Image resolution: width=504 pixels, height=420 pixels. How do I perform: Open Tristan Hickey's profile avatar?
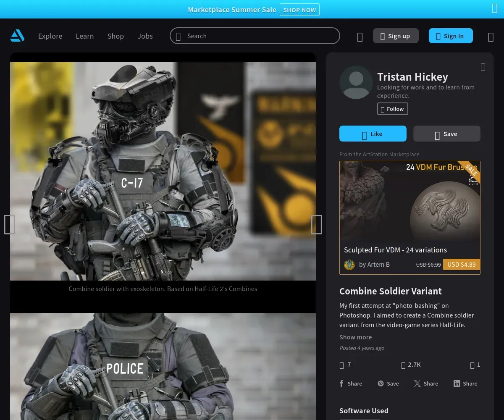point(356,82)
